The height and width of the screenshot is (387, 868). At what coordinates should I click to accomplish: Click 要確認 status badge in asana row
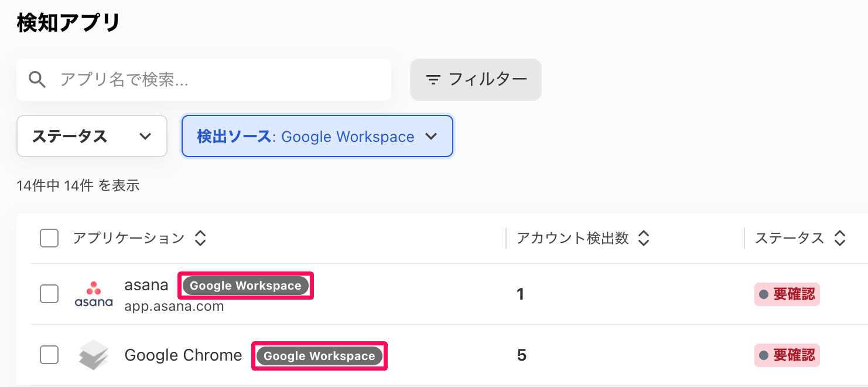(x=787, y=294)
